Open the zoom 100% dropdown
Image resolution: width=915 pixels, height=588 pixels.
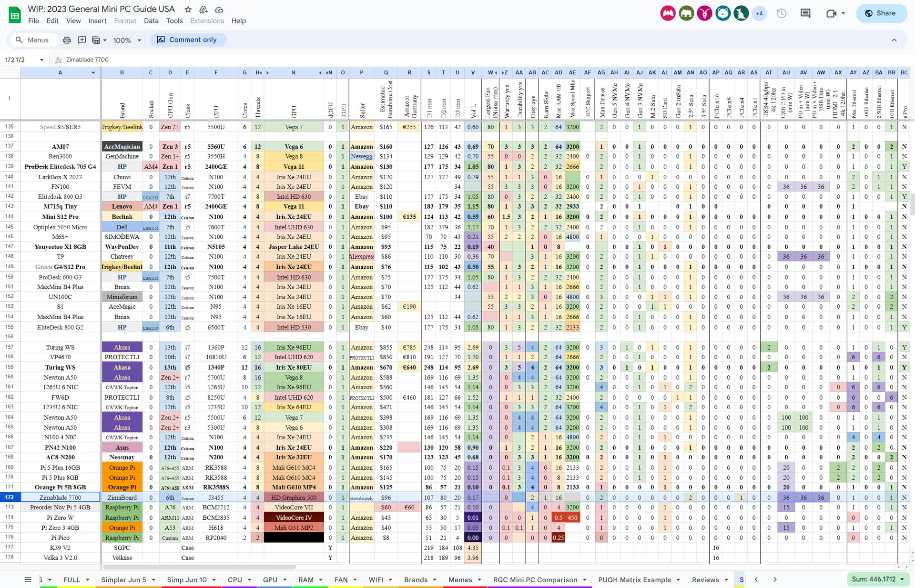point(127,40)
